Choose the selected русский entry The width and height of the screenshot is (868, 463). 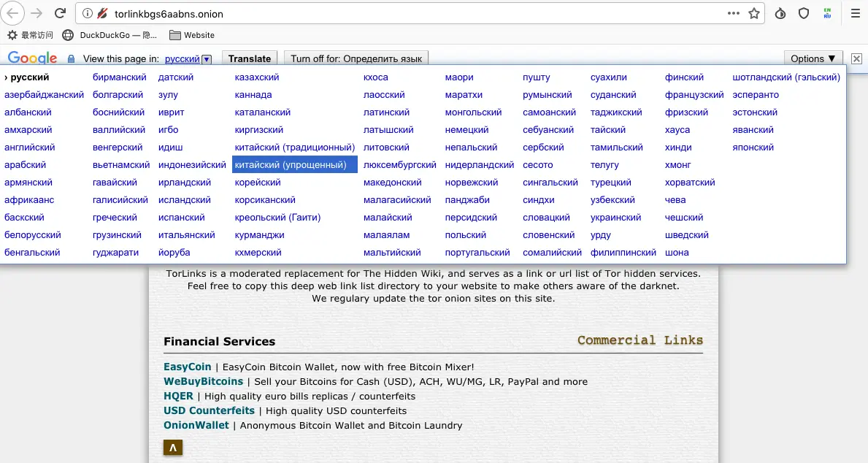[x=28, y=77]
